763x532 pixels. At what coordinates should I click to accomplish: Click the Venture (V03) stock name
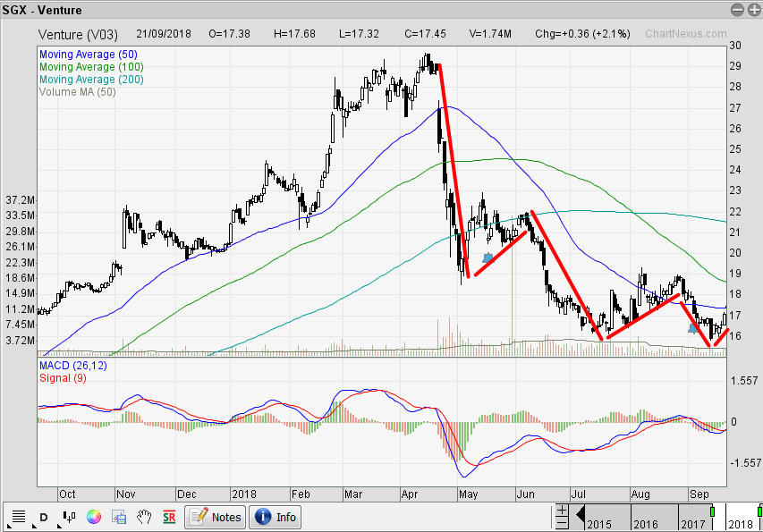coord(78,35)
